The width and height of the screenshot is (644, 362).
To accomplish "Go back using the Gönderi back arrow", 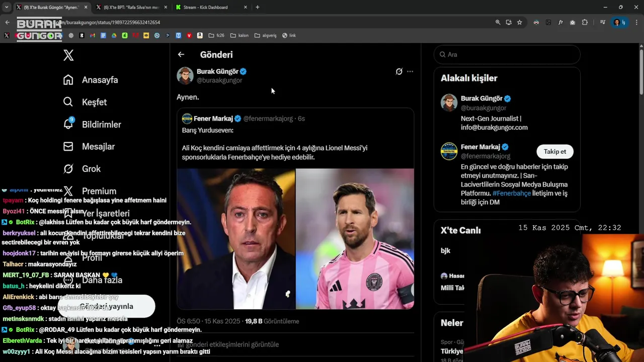I will (181, 54).
